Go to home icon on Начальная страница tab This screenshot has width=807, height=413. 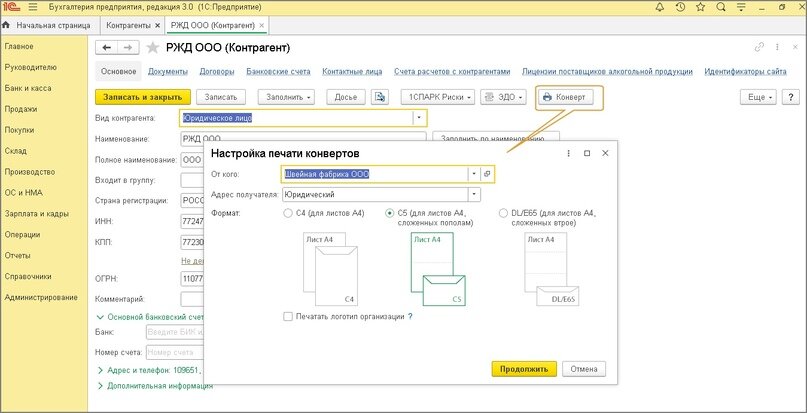coord(7,25)
